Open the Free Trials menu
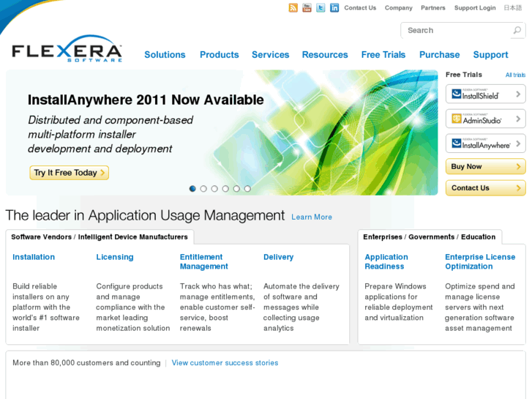 point(383,55)
